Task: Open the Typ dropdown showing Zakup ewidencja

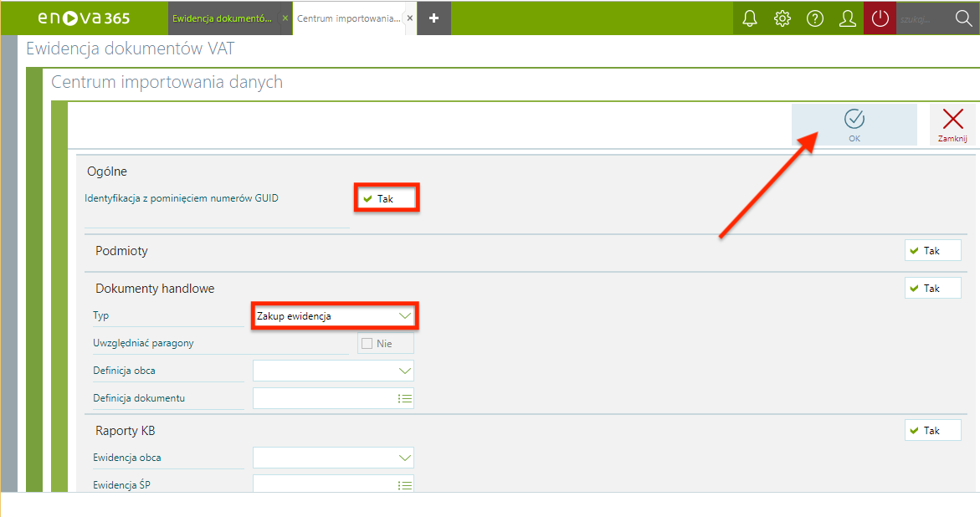Action: pyautogui.click(x=334, y=315)
